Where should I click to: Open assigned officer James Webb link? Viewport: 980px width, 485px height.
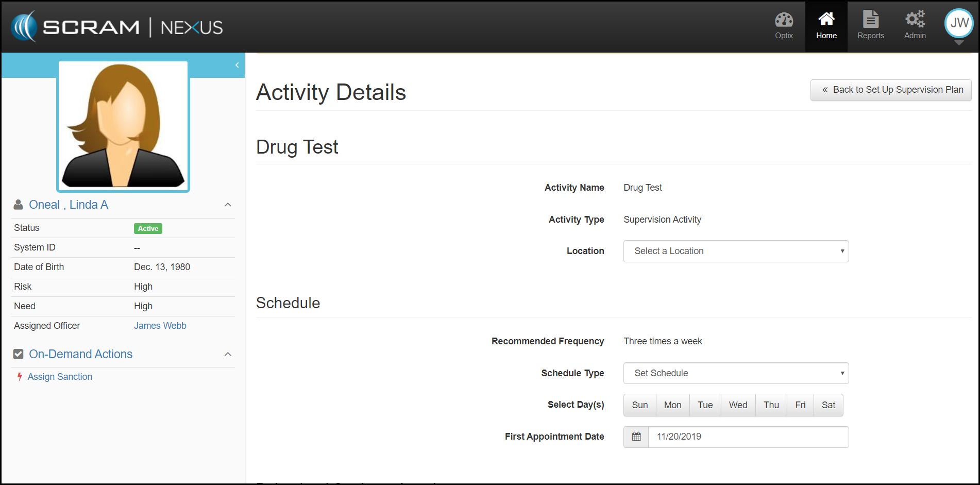tap(160, 326)
